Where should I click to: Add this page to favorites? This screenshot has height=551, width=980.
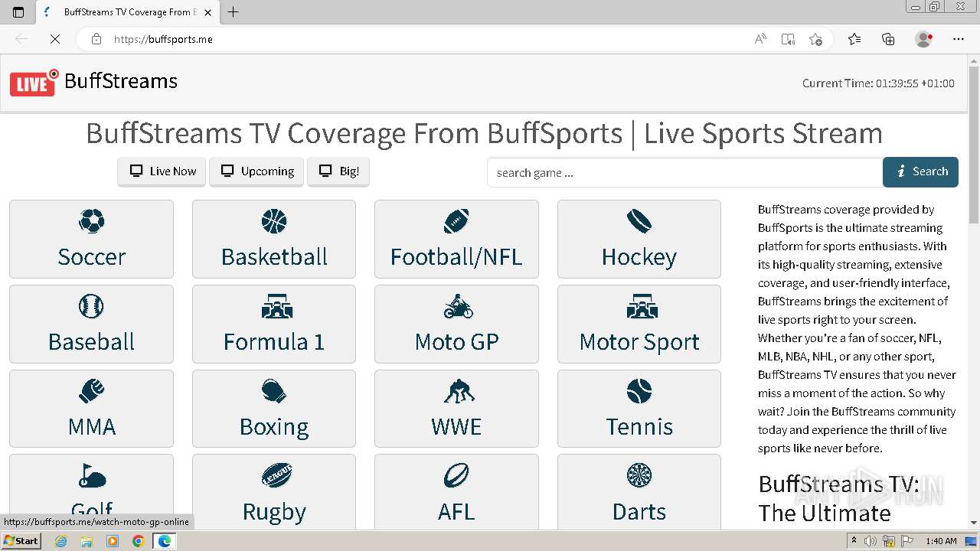(x=815, y=39)
